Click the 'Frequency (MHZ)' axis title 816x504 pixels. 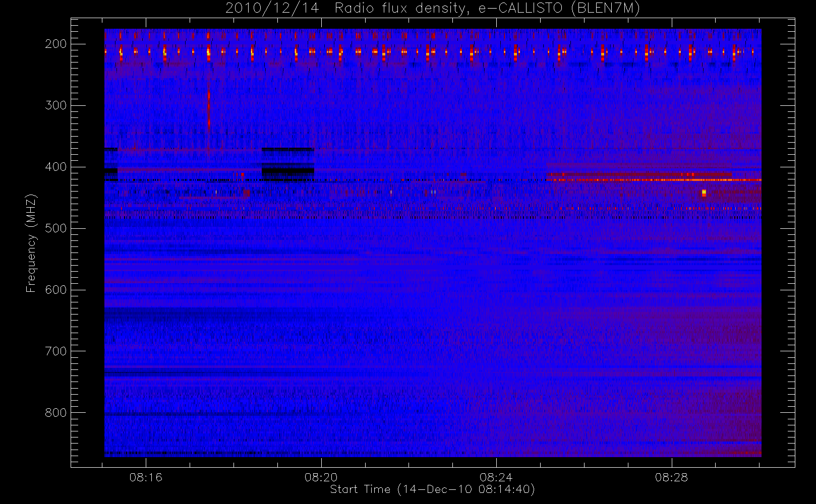pyautogui.click(x=31, y=243)
